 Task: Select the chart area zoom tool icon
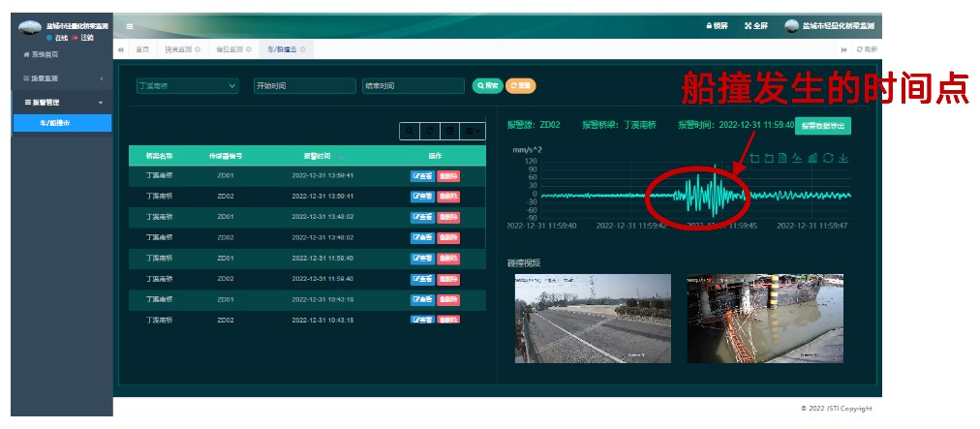click(x=755, y=158)
